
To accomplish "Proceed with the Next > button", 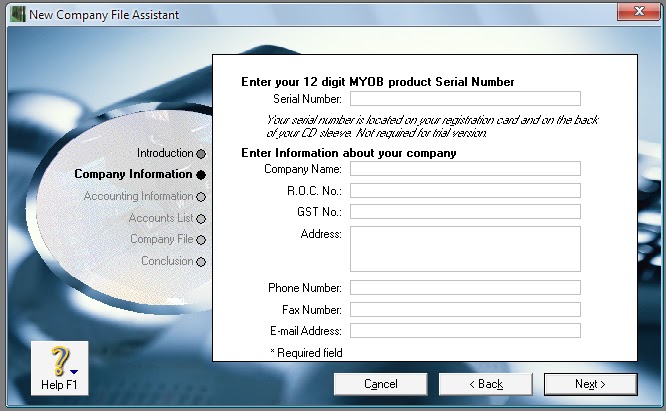I will tap(590, 384).
